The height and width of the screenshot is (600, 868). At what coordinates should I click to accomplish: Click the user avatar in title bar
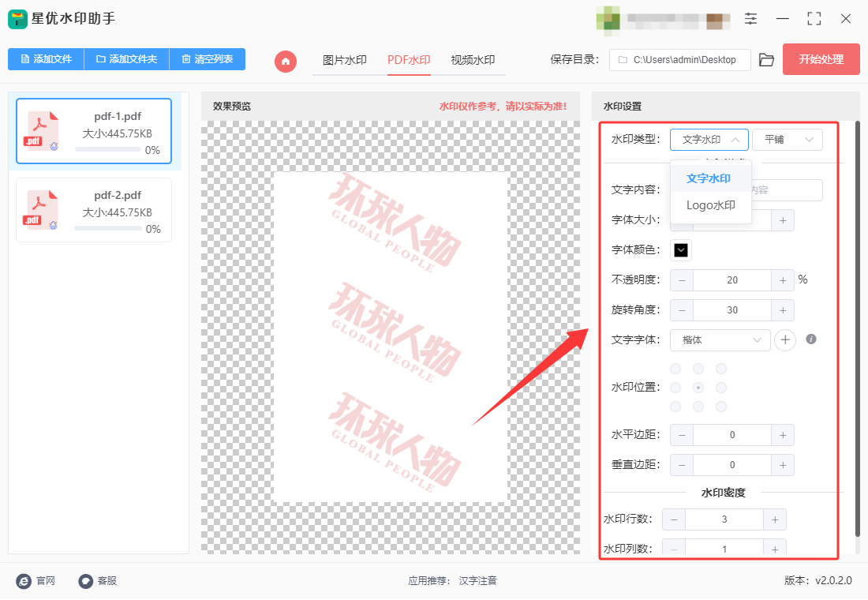tap(608, 18)
